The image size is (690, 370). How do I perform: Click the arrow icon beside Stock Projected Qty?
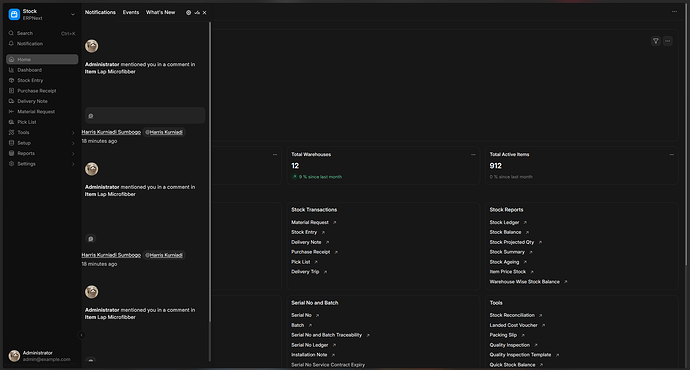540,242
